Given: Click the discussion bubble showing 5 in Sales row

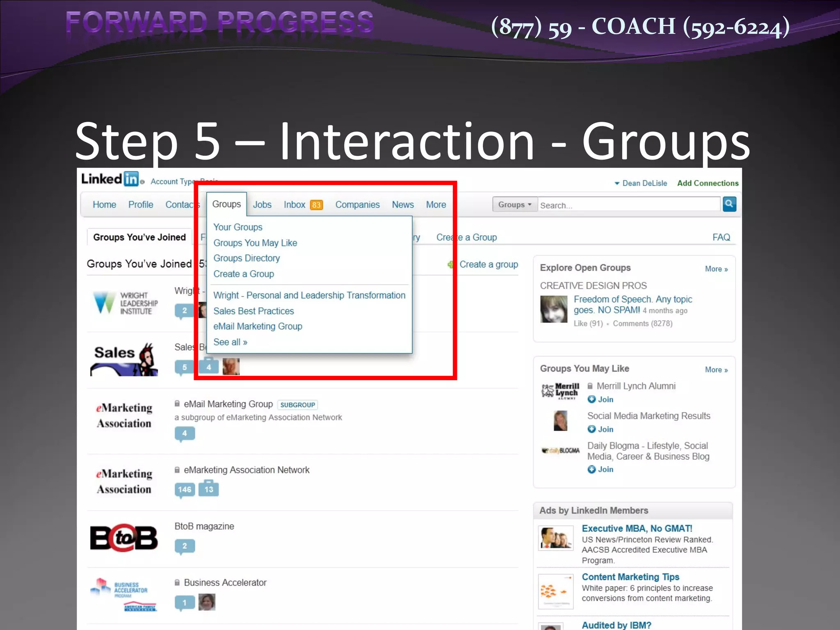Looking at the screenshot, I should point(185,367).
